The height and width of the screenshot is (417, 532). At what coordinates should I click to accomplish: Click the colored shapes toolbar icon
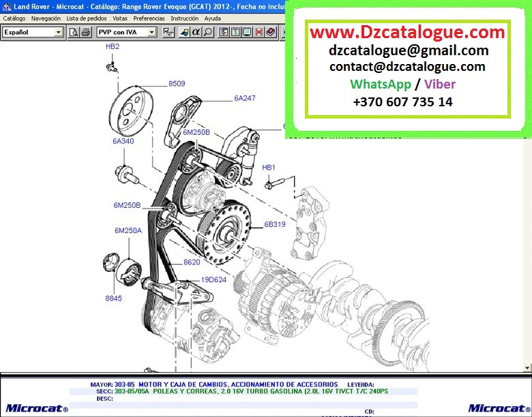[x=184, y=32]
